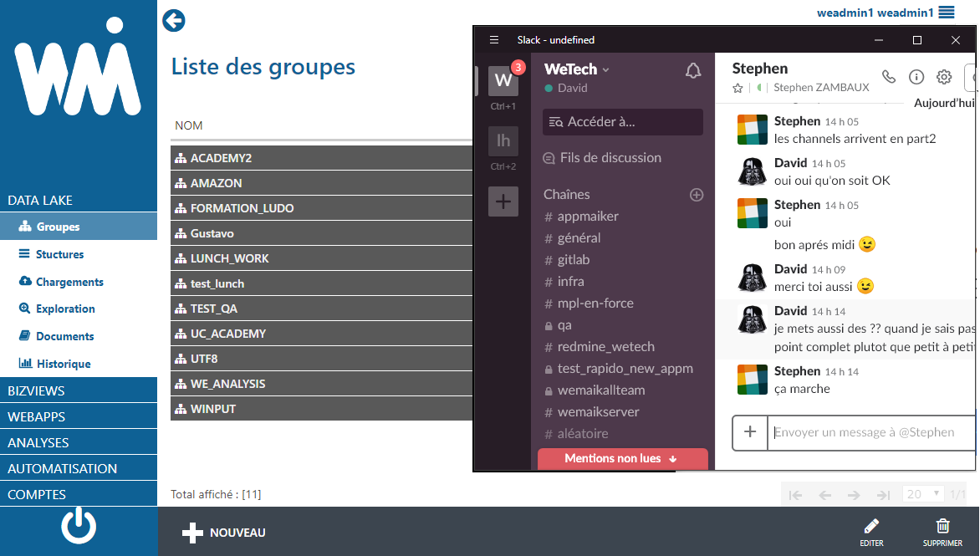
Task: Open Slack hamburger menu
Action: (x=494, y=40)
